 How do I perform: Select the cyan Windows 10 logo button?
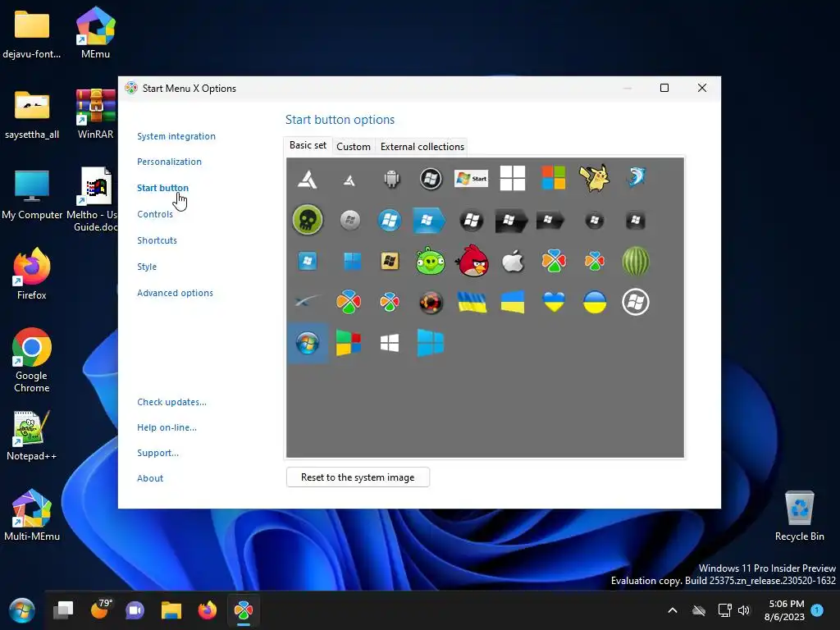[x=430, y=343]
